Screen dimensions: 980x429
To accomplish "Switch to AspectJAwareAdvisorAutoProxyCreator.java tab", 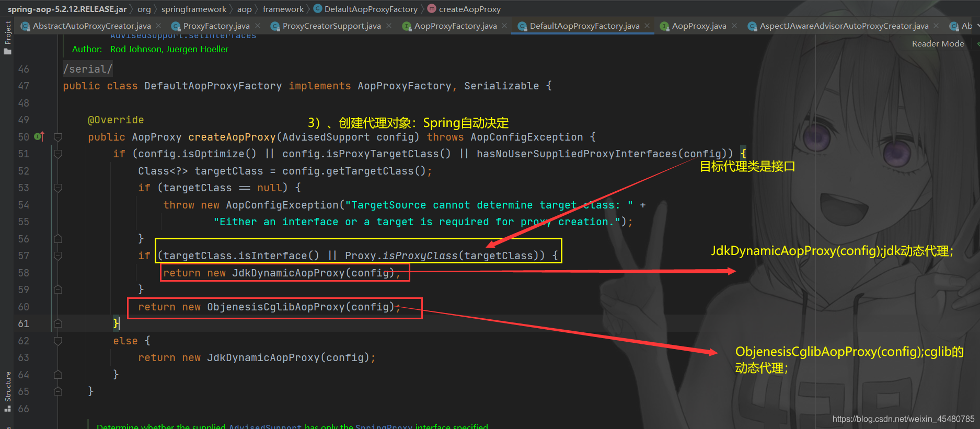I will (x=844, y=26).
